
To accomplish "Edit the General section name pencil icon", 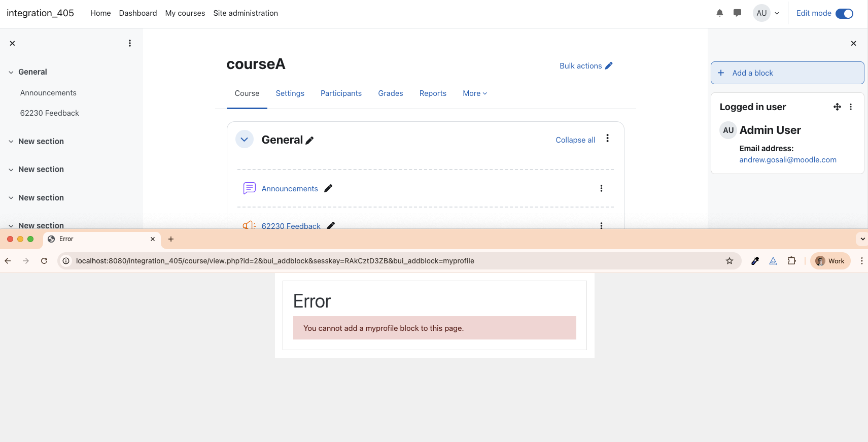I will point(310,141).
